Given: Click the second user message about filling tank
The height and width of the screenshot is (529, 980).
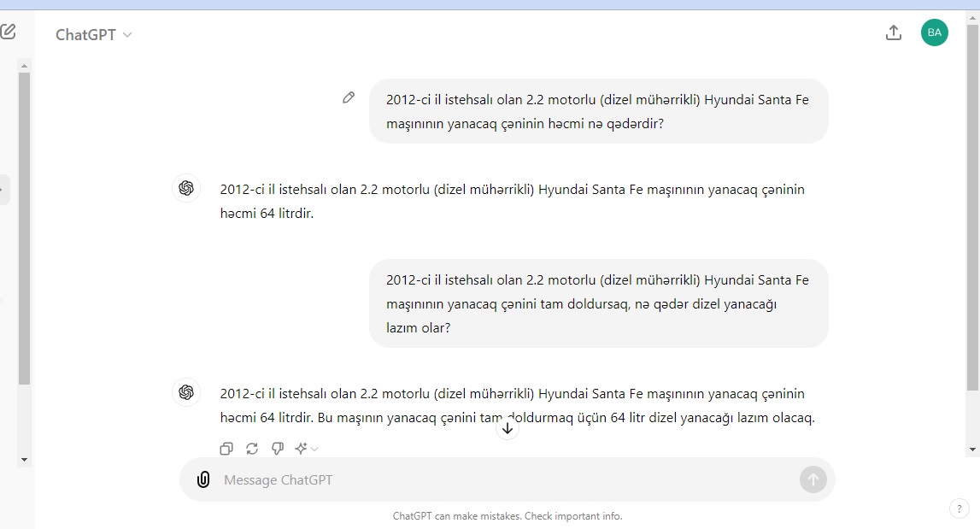Looking at the screenshot, I should (598, 303).
